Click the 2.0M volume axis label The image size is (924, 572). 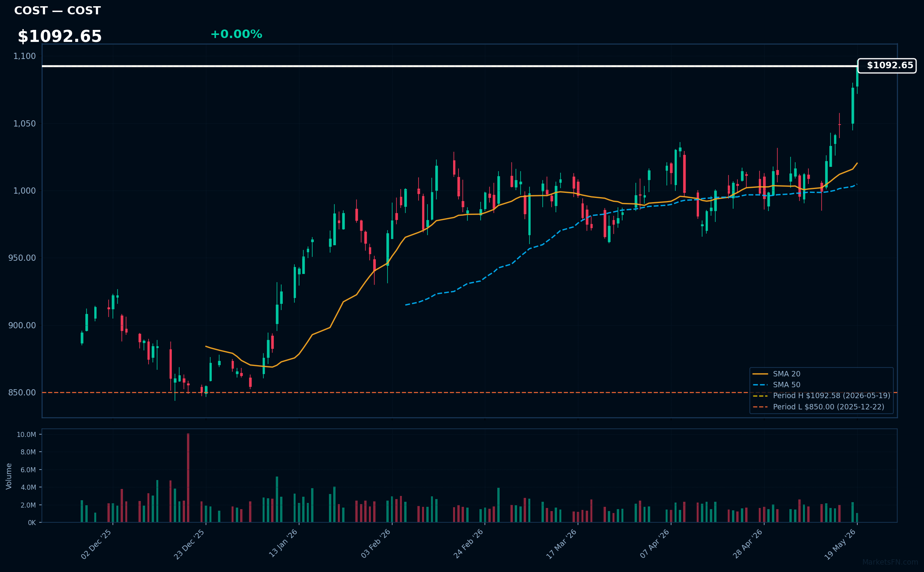pyautogui.click(x=28, y=505)
